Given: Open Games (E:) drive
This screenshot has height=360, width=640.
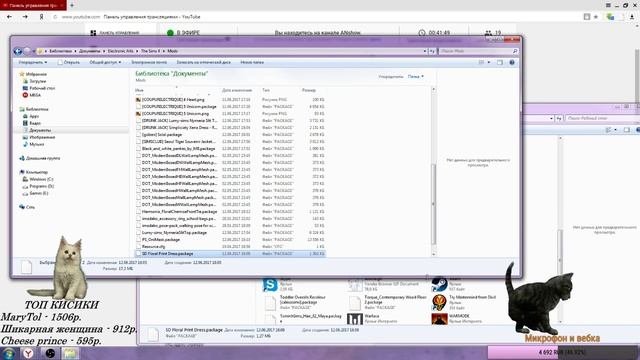Looking at the screenshot, I should click(39, 193).
